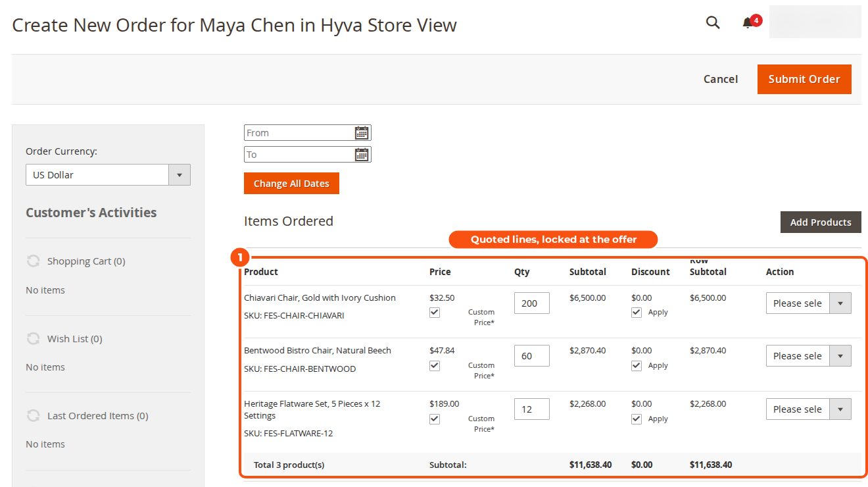Click the Items Ordered heading
Image resolution: width=868 pixels, height=487 pixels.
click(289, 221)
